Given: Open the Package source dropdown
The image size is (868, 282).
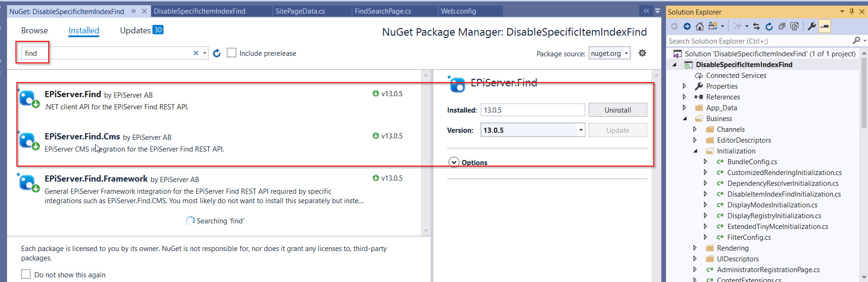Looking at the screenshot, I should pos(609,53).
